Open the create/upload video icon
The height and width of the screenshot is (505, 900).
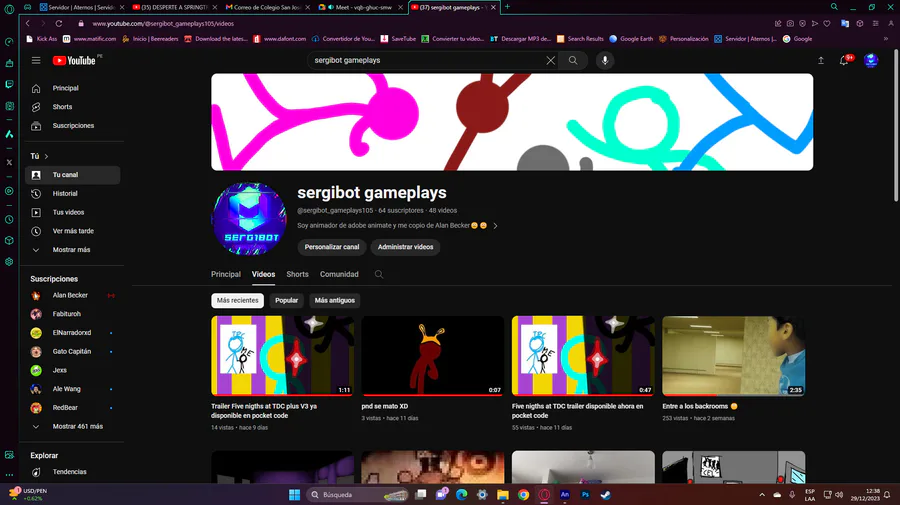click(x=821, y=60)
